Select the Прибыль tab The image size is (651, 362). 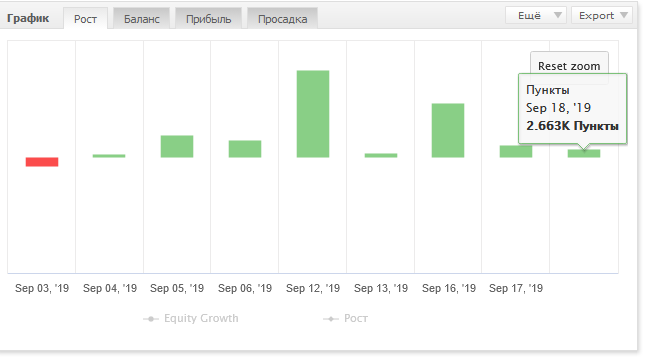[x=208, y=18]
